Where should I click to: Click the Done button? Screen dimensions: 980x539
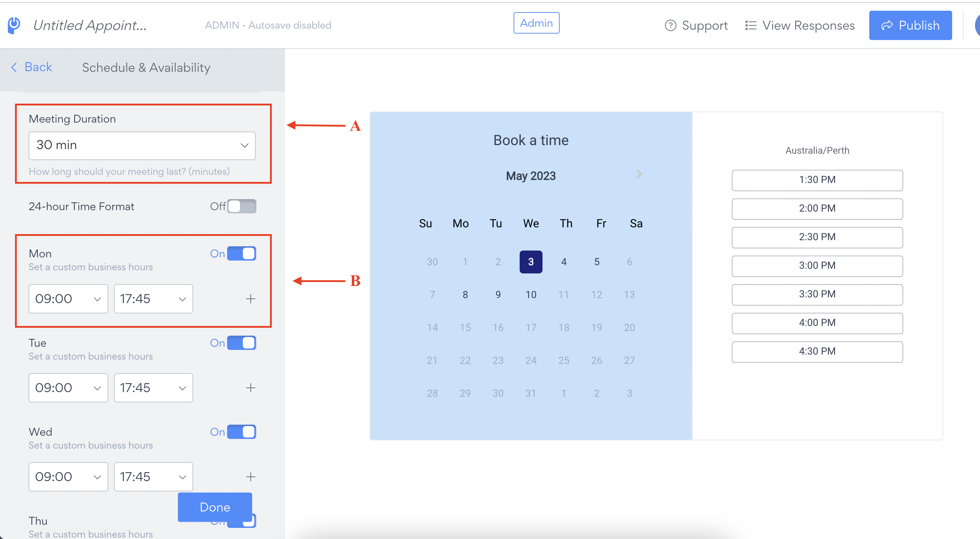click(x=215, y=507)
